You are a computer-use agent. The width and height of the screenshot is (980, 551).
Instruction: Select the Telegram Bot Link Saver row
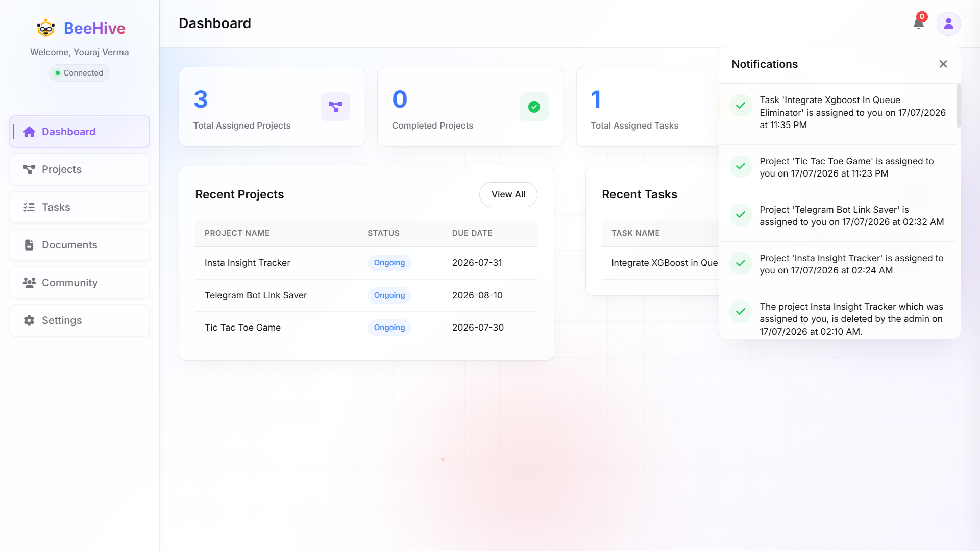click(366, 295)
